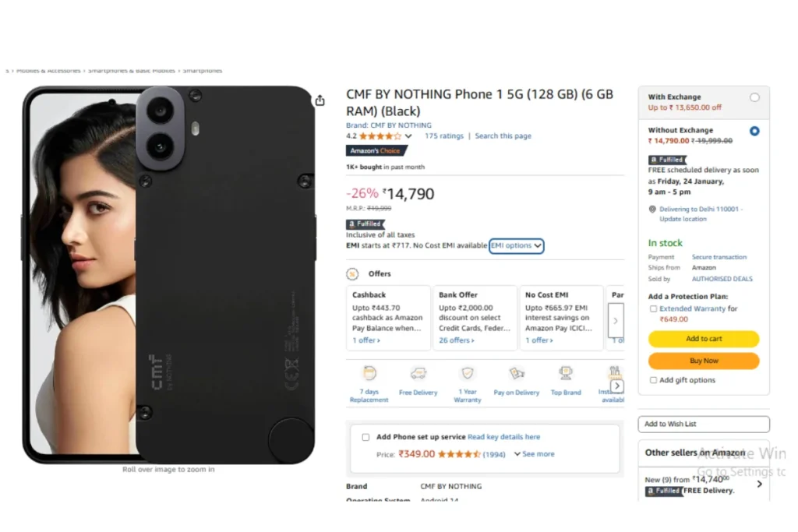Select the With Exchange radio option

pos(754,97)
